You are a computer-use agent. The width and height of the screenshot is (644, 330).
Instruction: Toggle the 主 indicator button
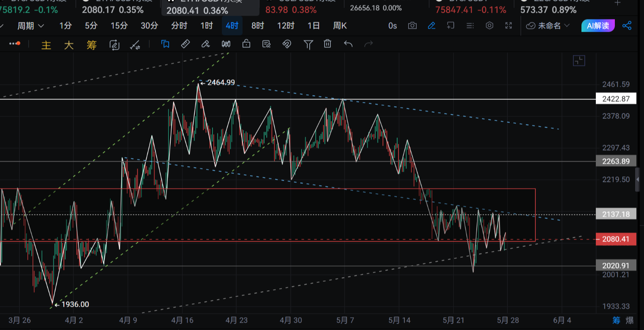(46, 45)
